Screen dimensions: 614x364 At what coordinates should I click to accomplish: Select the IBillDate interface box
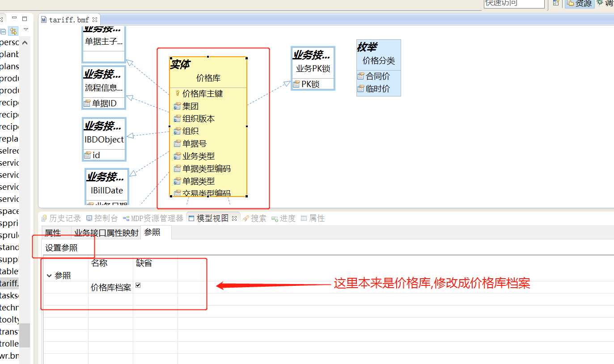107,187
